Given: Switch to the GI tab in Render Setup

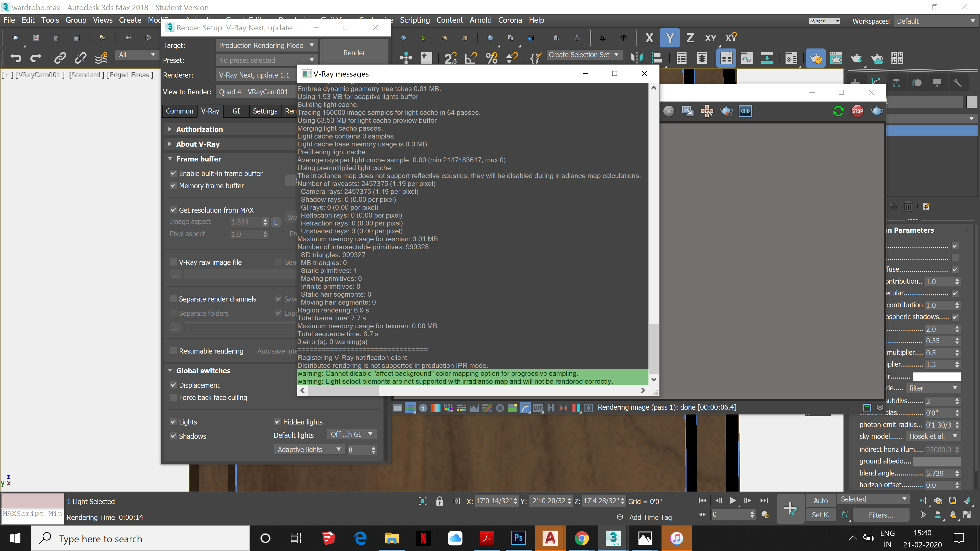Looking at the screenshot, I should tap(236, 111).
